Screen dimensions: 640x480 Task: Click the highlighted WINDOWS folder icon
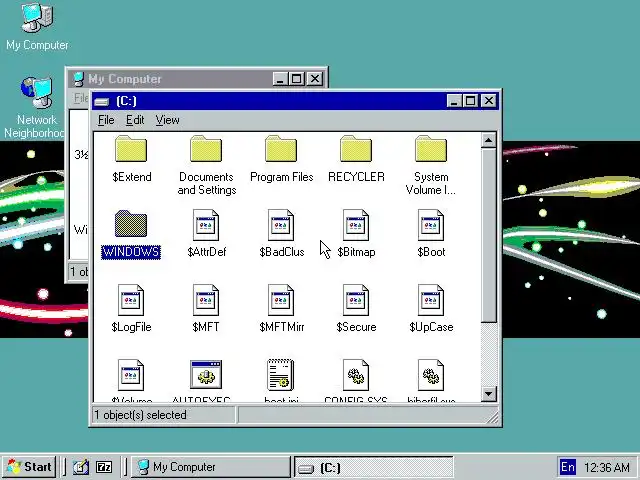(x=131, y=224)
